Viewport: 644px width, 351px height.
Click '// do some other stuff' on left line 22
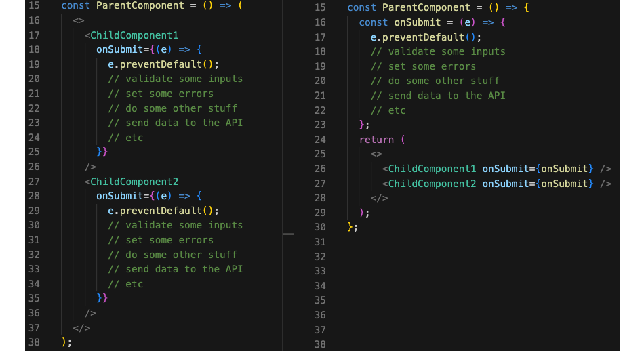[x=172, y=108]
